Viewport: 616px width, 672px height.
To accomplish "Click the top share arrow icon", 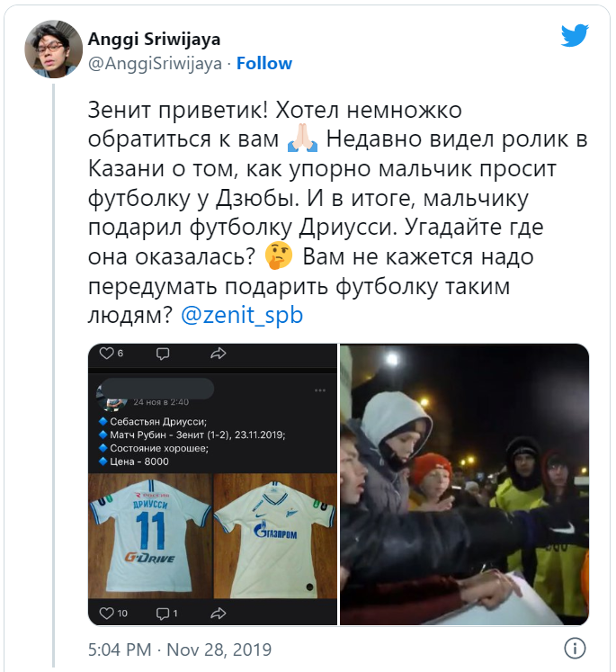I will click(218, 354).
